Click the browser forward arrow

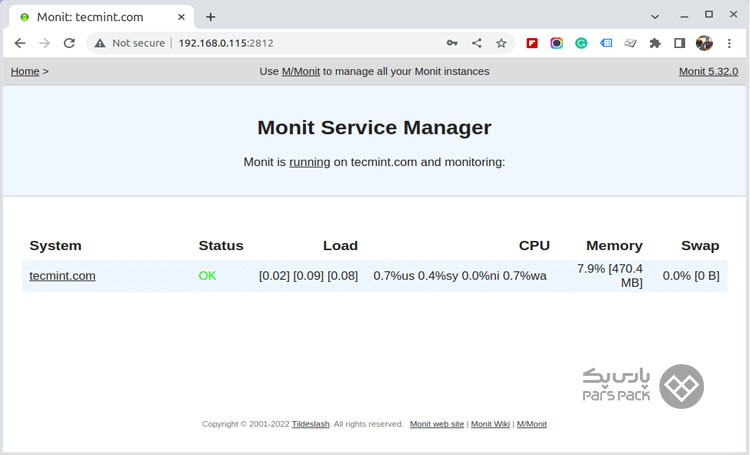point(44,43)
